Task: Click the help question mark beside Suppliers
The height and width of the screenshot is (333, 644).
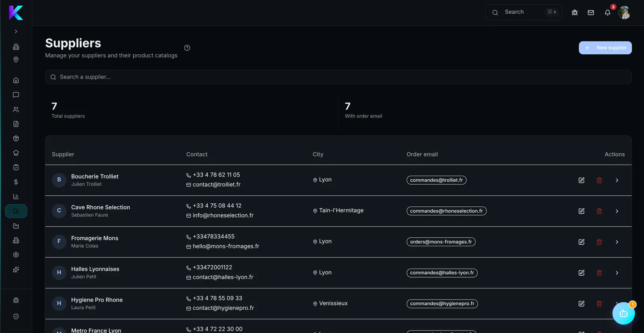Action: pos(187,48)
